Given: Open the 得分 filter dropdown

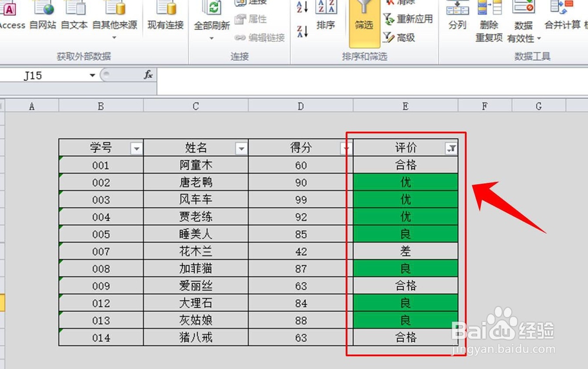Looking at the screenshot, I should tap(345, 149).
